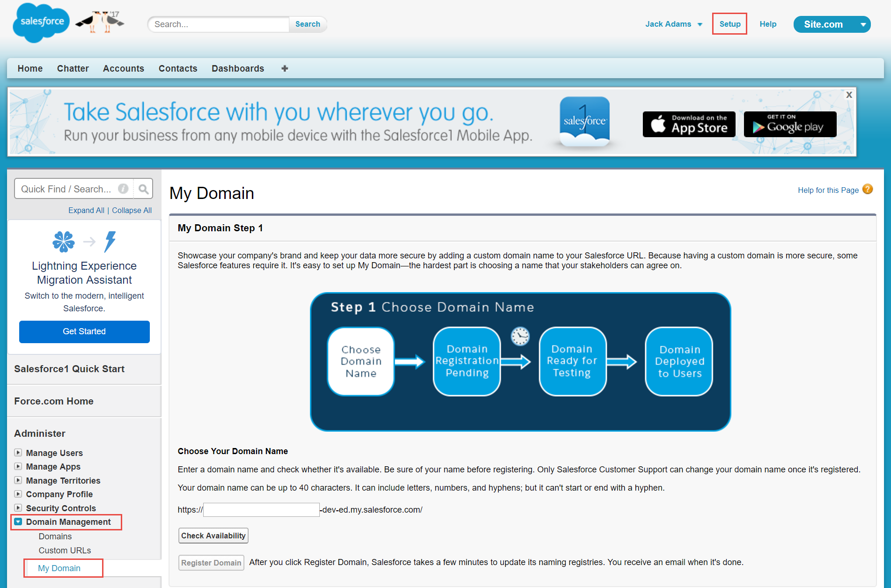Open the Site.com app menu dropdown
This screenshot has height=588, width=891.
click(x=862, y=24)
